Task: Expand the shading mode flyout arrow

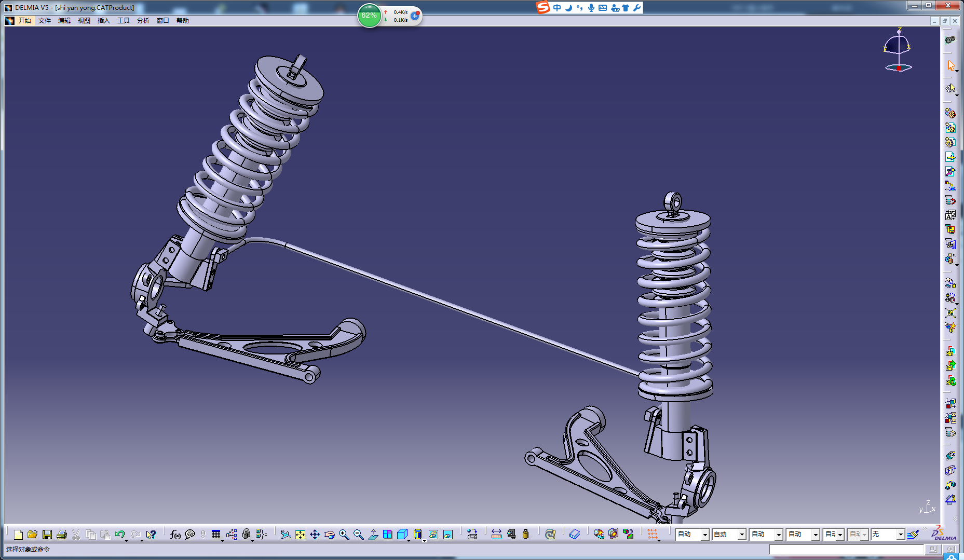Action: (425, 540)
